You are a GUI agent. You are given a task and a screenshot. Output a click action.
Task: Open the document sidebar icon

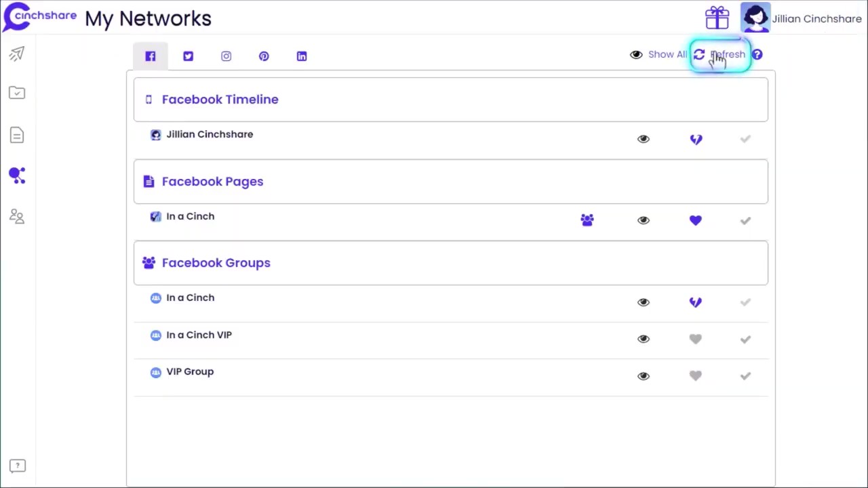[17, 135]
